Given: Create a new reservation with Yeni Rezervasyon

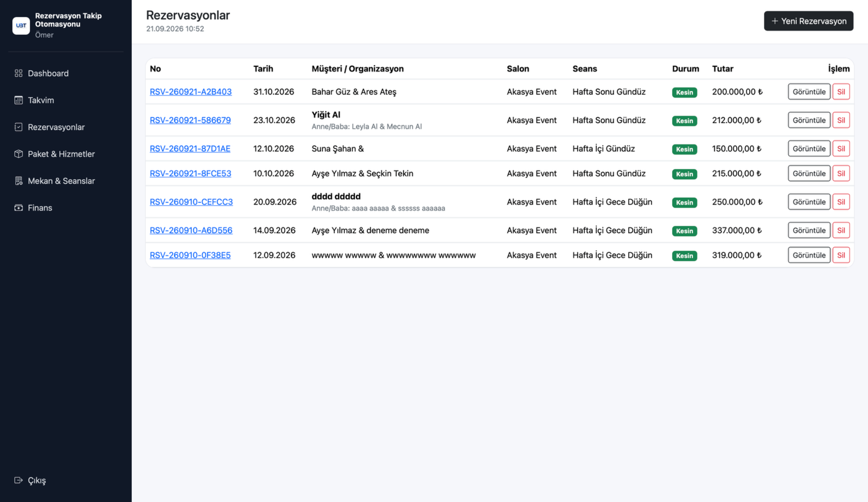Looking at the screenshot, I should [x=808, y=21].
